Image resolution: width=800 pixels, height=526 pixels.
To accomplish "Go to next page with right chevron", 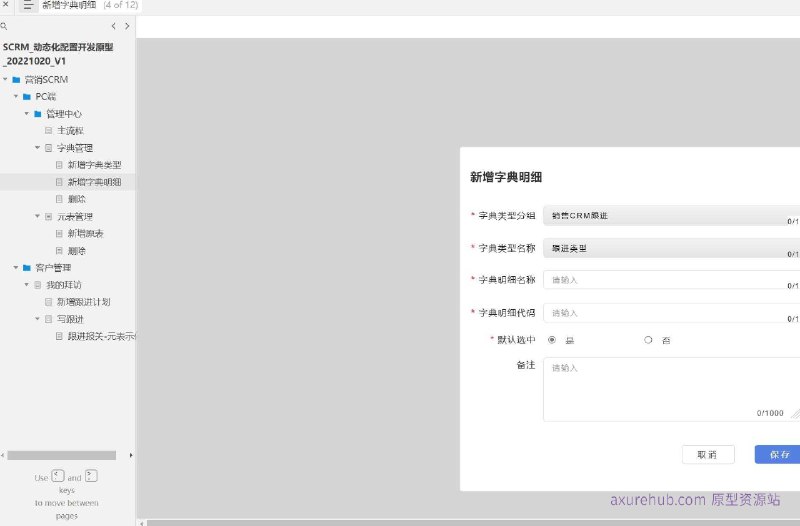I will pyautogui.click(x=127, y=26).
